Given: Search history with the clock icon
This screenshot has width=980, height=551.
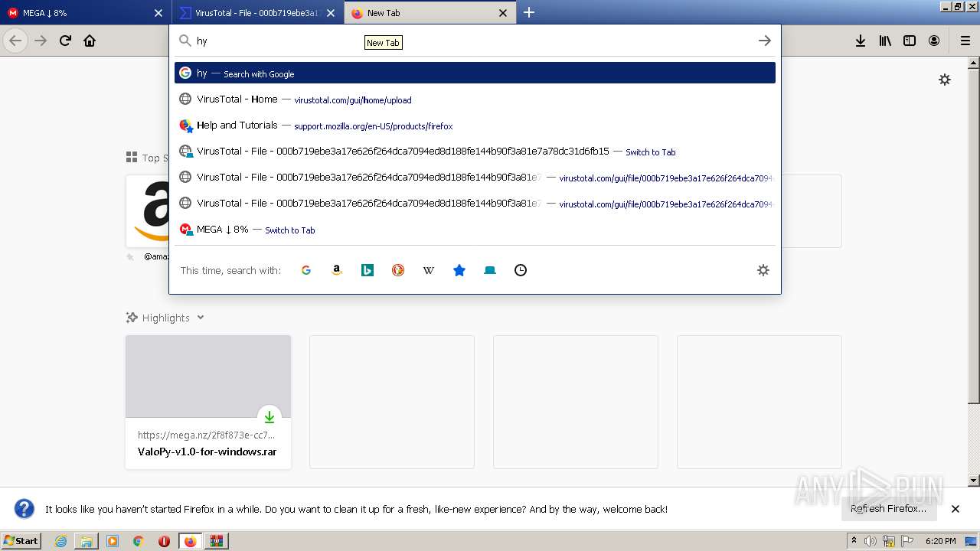Looking at the screenshot, I should click(521, 270).
